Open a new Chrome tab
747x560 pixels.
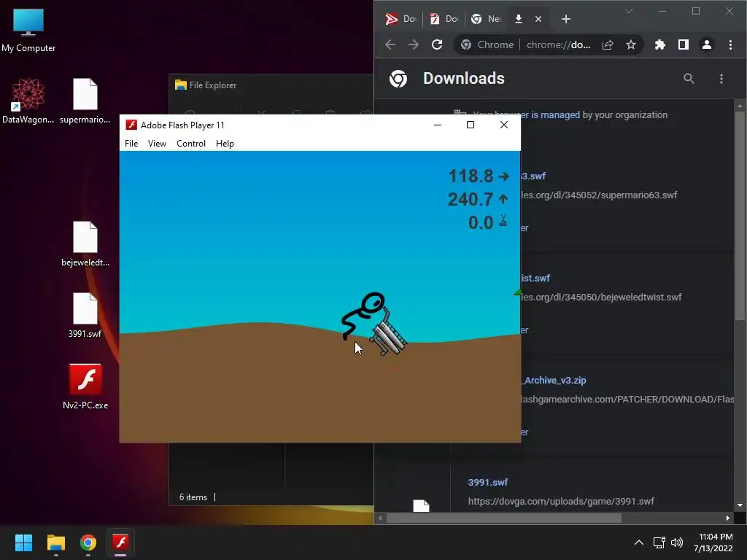tap(566, 19)
